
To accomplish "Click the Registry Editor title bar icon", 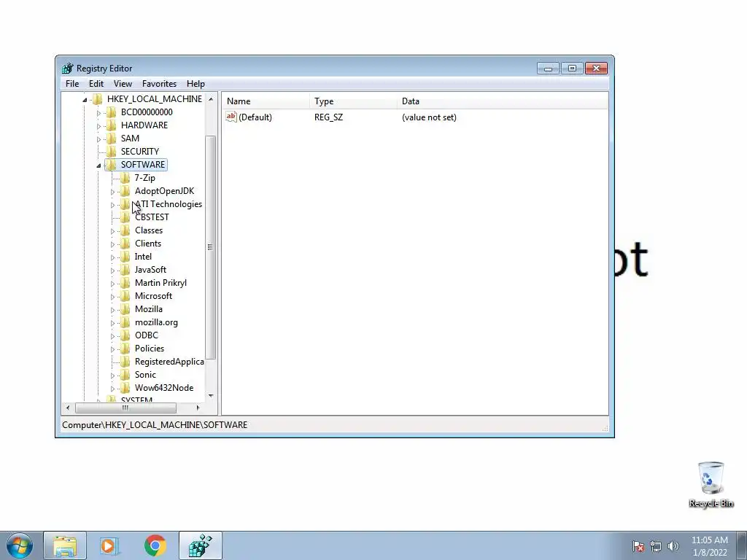I will 68,69.
